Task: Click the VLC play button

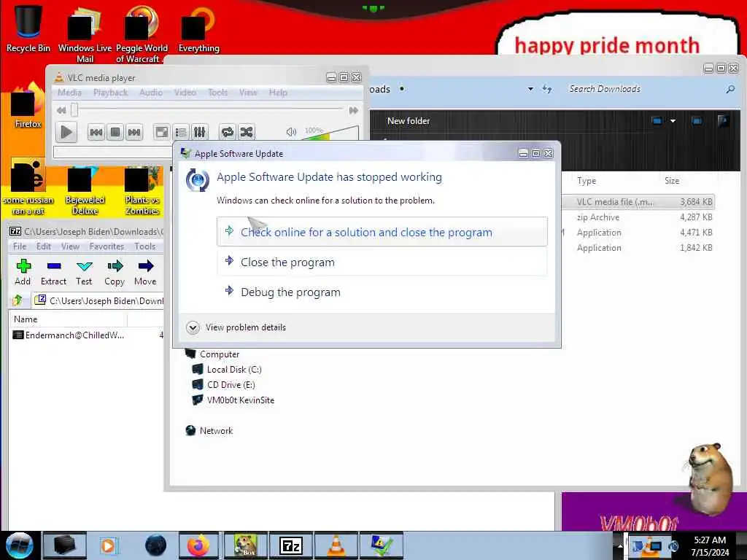Action: [x=66, y=132]
